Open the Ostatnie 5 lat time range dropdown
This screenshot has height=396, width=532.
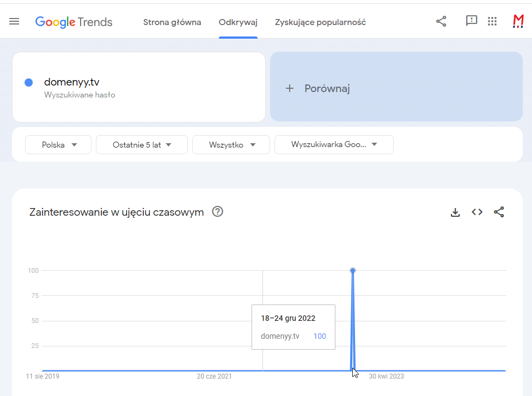142,145
